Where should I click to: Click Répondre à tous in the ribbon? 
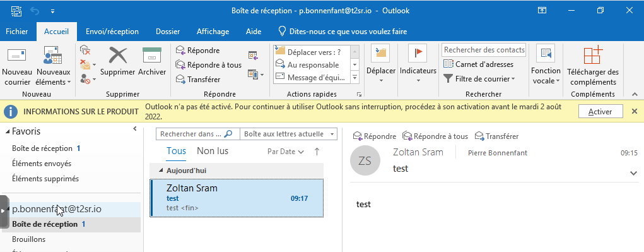(209, 65)
